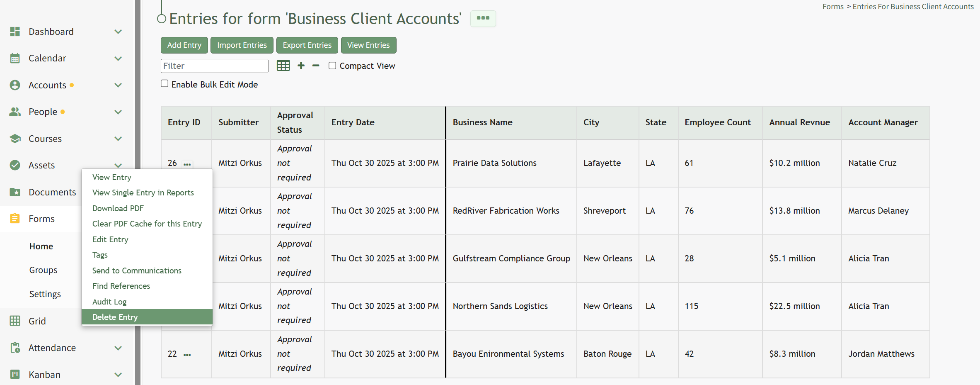This screenshot has width=980, height=385.
Task: Select the $22.5 million revenue cell
Action: coord(802,306)
